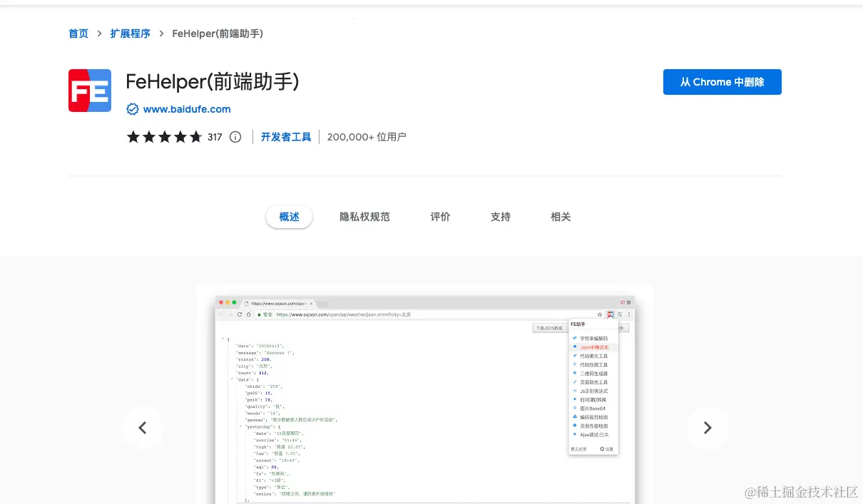Select 页面取色工具 in the preview menu
This screenshot has width=863, height=504.
[593, 382]
